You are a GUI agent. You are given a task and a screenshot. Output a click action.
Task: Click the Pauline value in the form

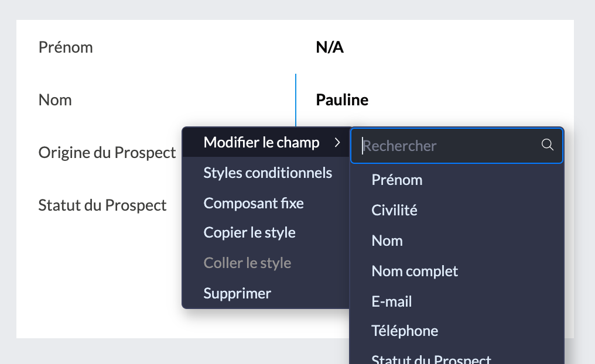click(342, 100)
